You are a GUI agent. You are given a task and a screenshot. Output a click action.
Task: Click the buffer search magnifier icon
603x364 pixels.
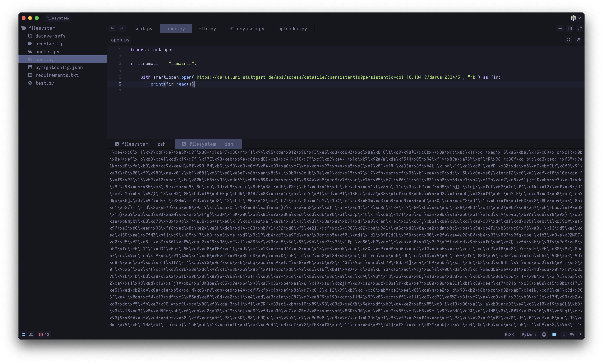point(568,40)
